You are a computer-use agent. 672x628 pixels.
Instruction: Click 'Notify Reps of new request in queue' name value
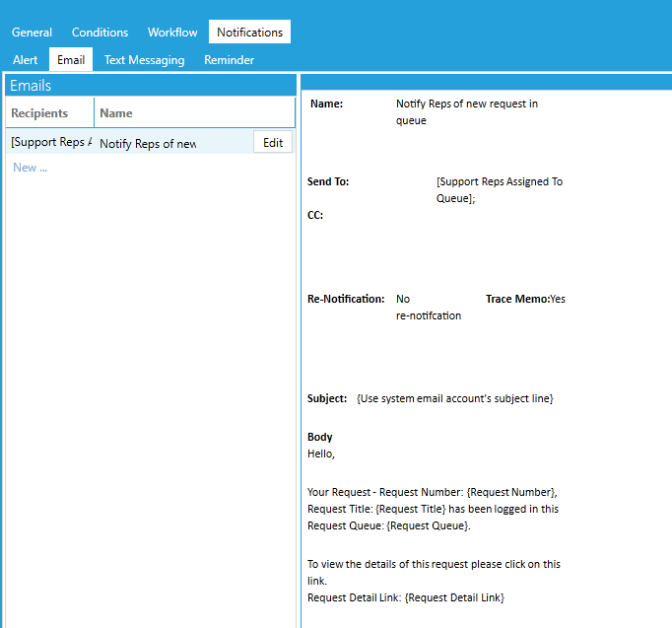(x=467, y=111)
